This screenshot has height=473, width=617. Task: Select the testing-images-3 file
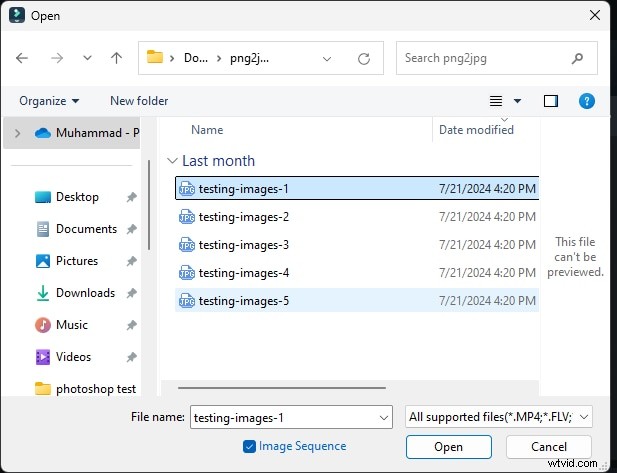tap(243, 245)
